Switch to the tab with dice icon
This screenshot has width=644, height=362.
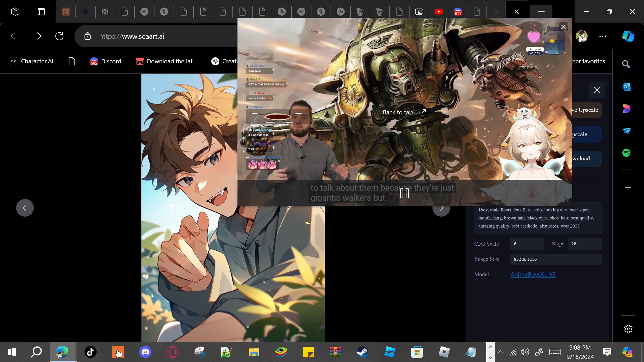click(x=105, y=12)
